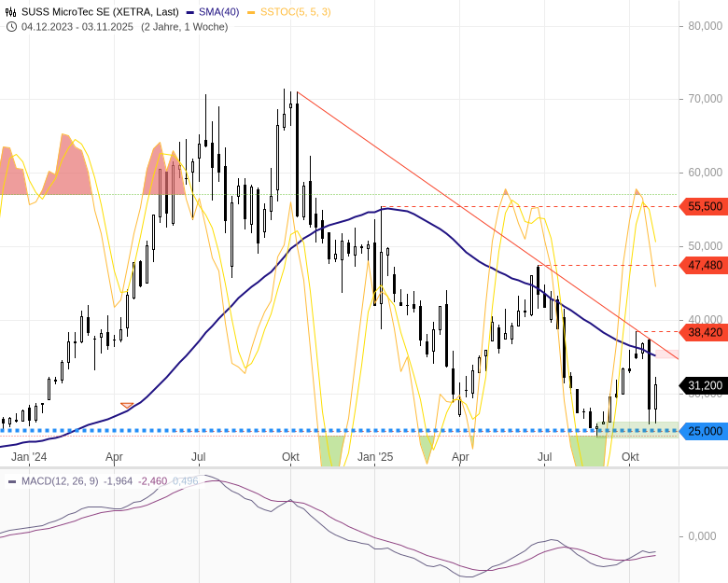Screen dimensions: 728x583
Task: Click the Jul label left of Okt 2024
Action: [x=199, y=457]
